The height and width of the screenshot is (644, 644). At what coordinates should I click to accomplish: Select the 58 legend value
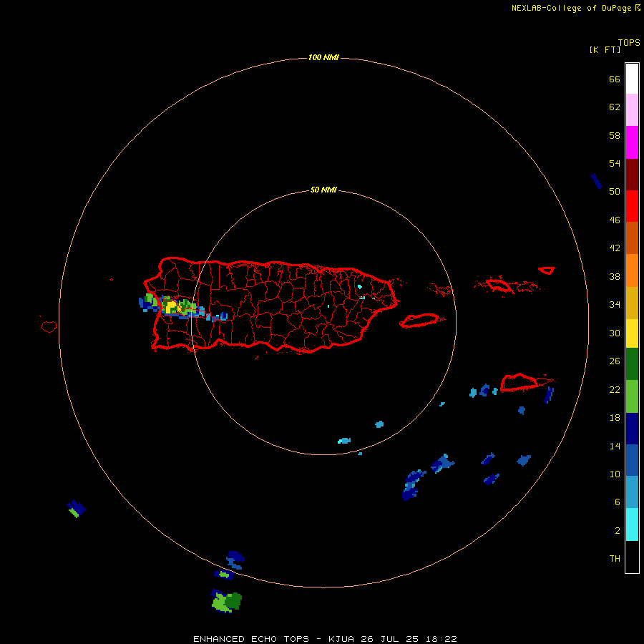coord(615,135)
